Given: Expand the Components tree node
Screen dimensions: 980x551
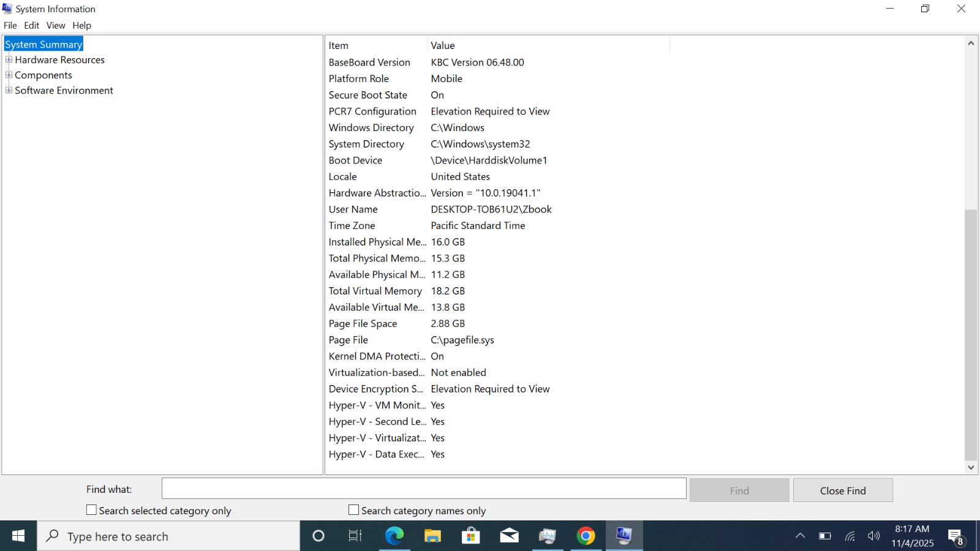Looking at the screenshot, I should (x=9, y=75).
